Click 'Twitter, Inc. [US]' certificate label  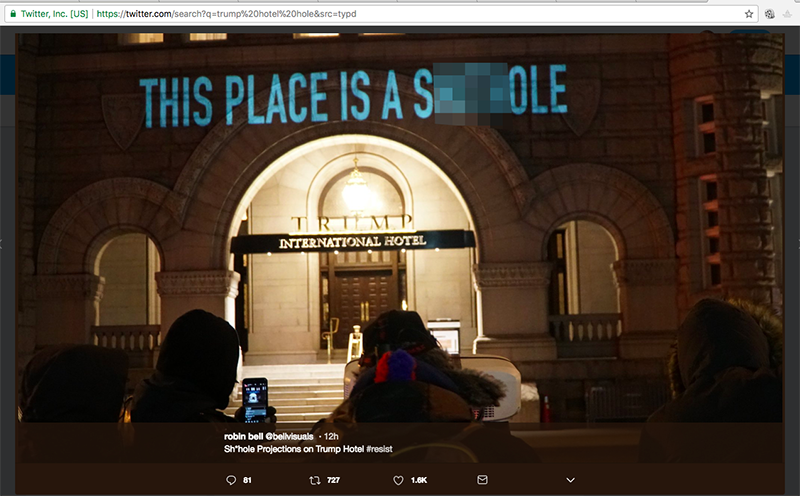tap(54, 14)
